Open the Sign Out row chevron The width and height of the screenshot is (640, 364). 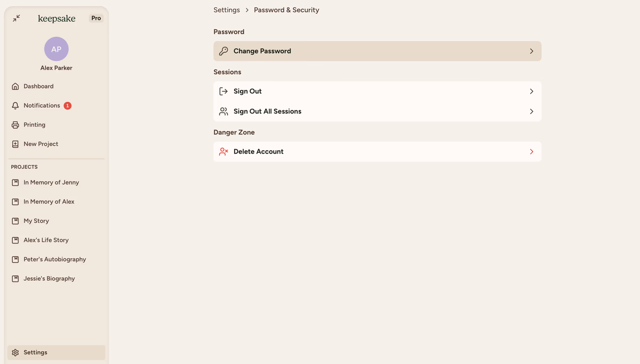click(x=531, y=91)
